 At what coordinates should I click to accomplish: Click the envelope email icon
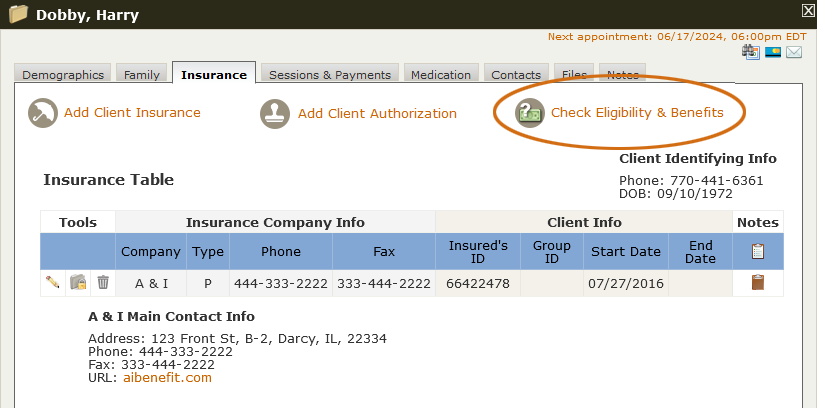(x=794, y=52)
